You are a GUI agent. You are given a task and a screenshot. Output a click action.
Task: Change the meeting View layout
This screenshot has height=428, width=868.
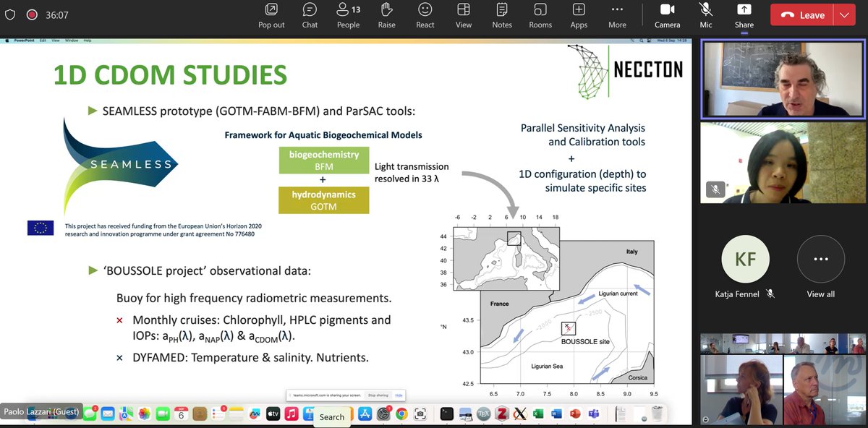click(x=464, y=15)
